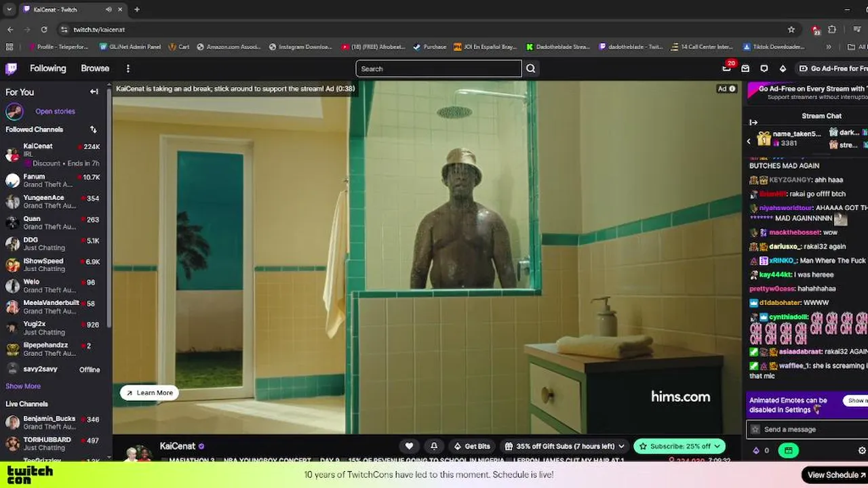This screenshot has height=488, width=868.
Task: Open the three-dot more menu
Action: pyautogui.click(x=127, y=68)
